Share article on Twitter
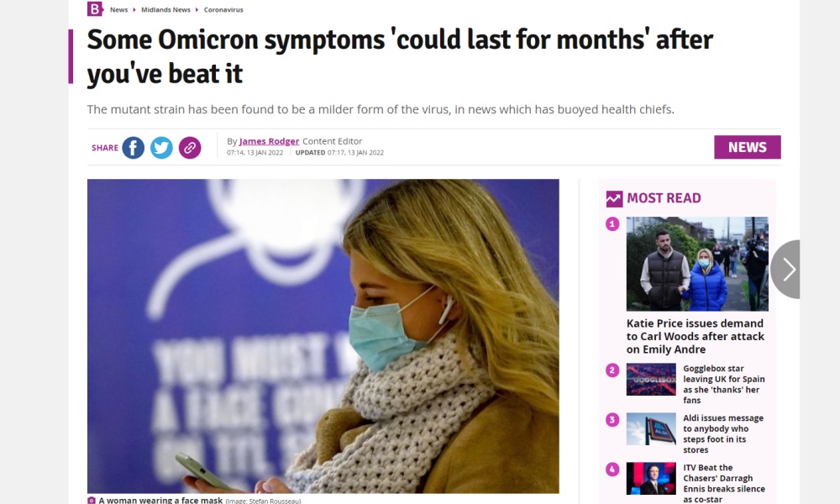This screenshot has height=504, width=840. (x=161, y=148)
